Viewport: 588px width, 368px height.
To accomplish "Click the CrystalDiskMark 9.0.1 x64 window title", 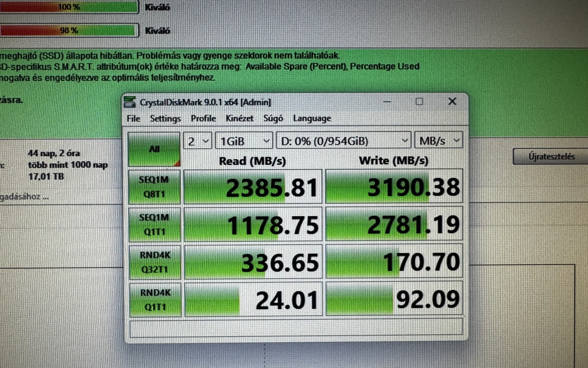I will coord(205,102).
